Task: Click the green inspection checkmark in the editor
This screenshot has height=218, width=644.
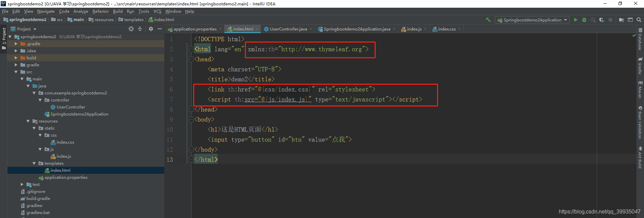Action: point(634,35)
